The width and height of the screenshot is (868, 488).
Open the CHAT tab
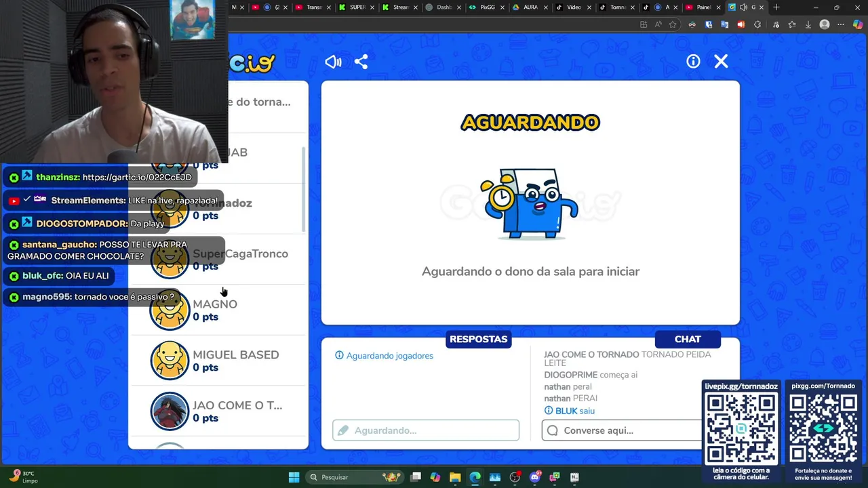(688, 339)
